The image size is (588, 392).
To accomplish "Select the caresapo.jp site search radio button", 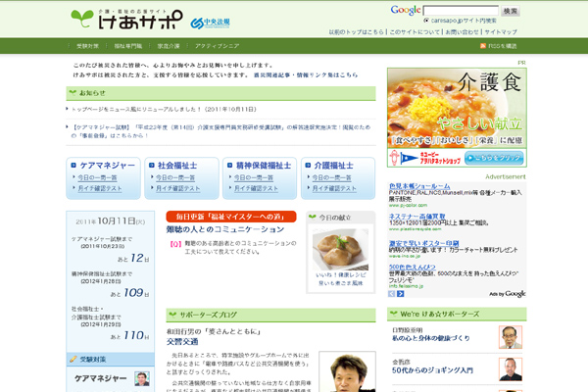I will coord(425,20).
